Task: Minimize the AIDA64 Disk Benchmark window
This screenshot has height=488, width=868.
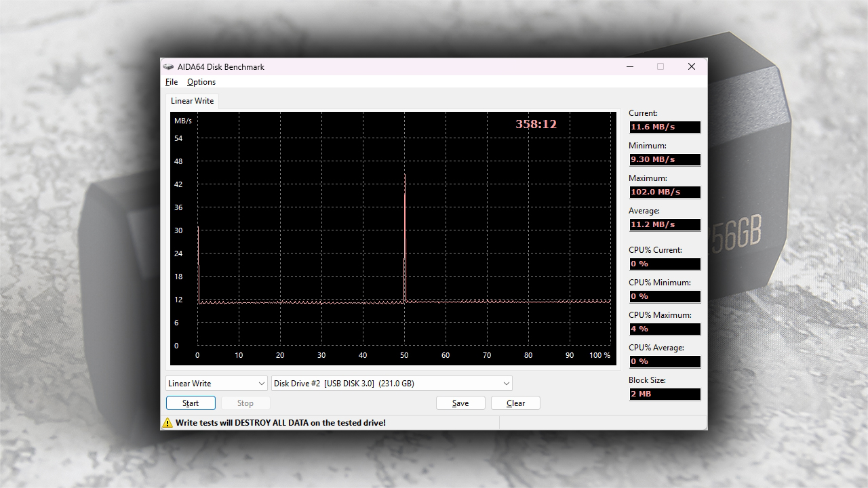Action: pyautogui.click(x=630, y=66)
